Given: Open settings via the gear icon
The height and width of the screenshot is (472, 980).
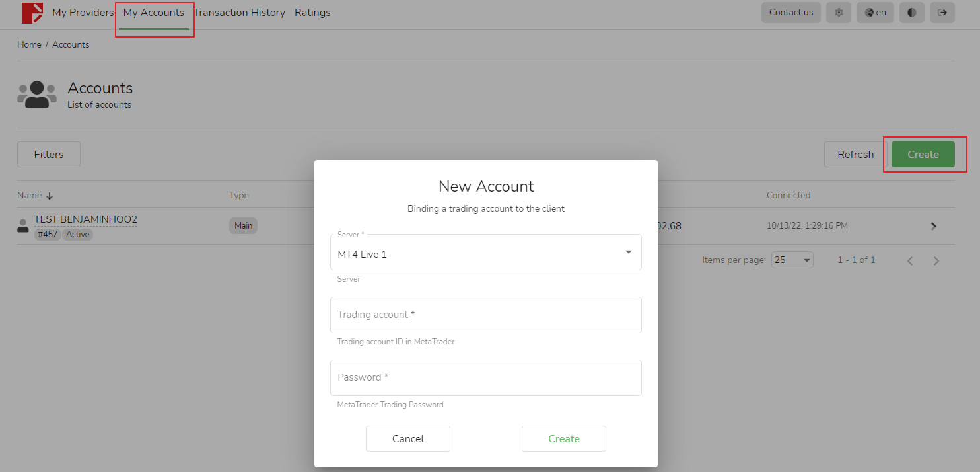Looking at the screenshot, I should pos(839,13).
